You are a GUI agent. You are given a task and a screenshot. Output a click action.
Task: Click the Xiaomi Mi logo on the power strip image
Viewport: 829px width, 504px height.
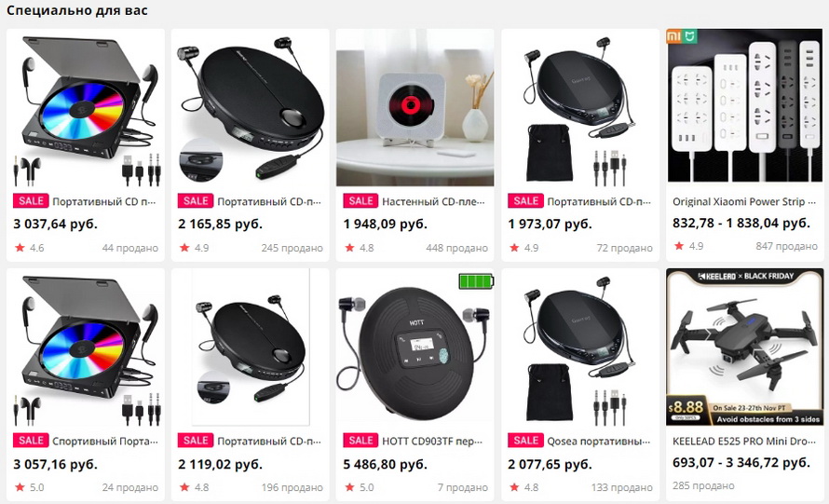coord(682,36)
